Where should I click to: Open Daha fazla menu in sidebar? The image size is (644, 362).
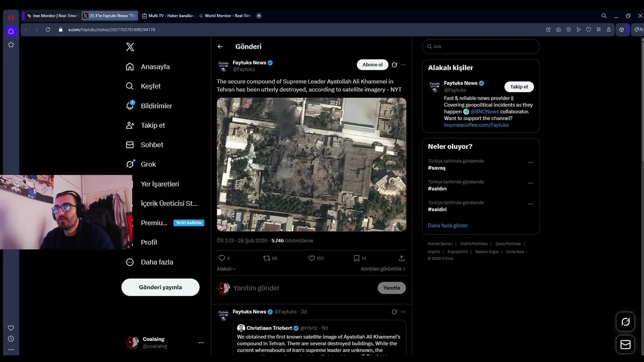tap(149, 262)
